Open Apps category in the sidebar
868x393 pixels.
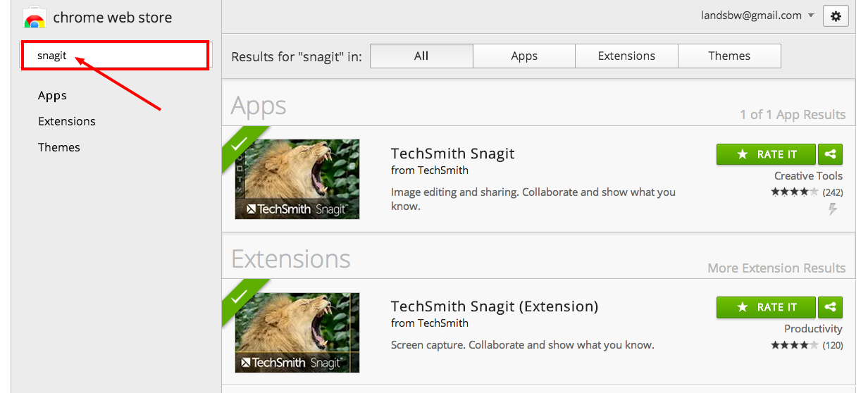point(53,96)
